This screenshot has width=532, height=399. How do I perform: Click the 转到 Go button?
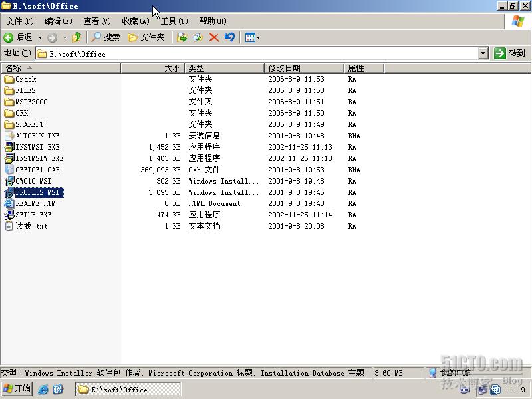(510, 53)
